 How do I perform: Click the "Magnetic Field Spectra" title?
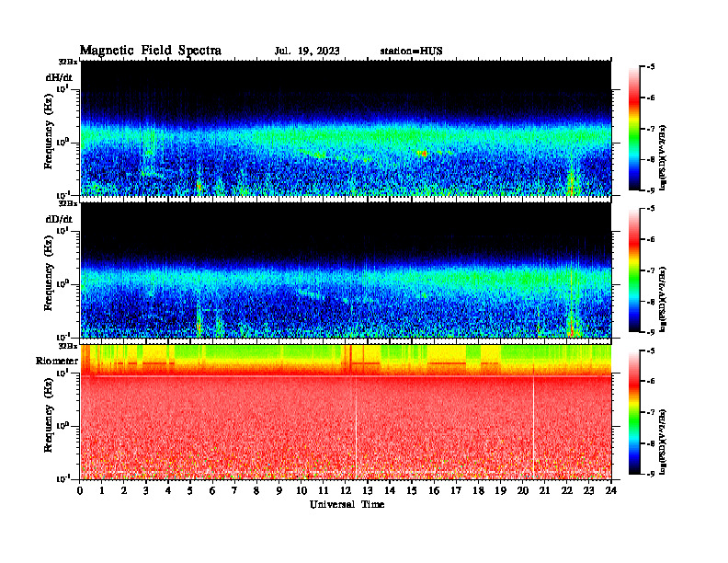pos(151,51)
